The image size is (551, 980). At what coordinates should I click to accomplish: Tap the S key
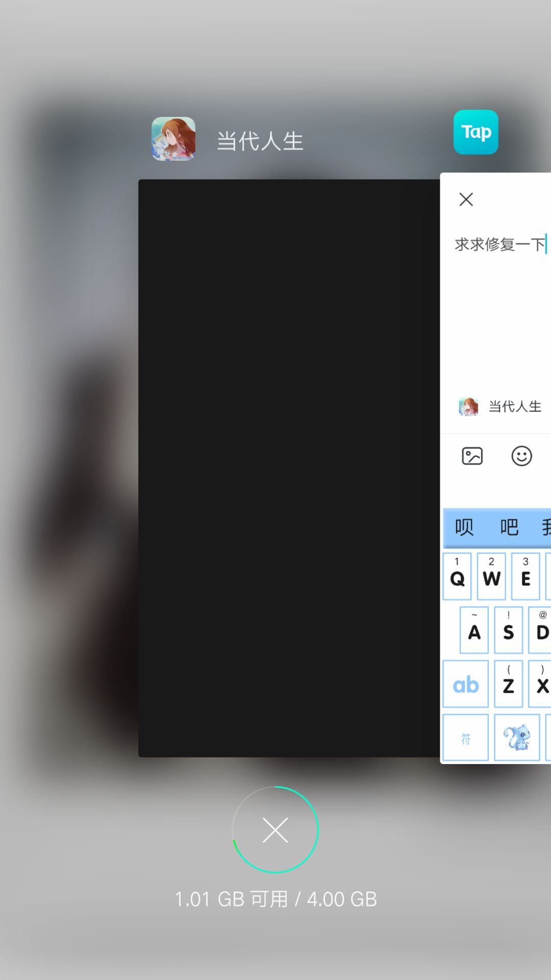pyautogui.click(x=508, y=630)
